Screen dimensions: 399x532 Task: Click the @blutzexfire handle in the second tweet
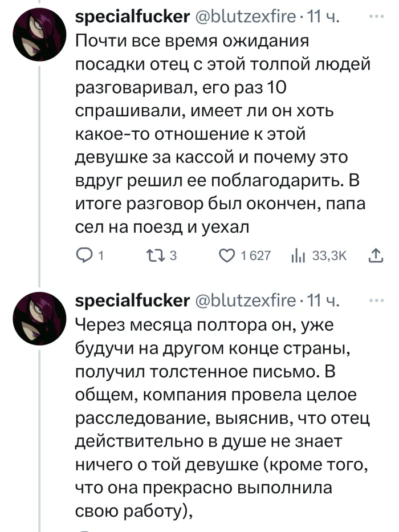pos(245,300)
